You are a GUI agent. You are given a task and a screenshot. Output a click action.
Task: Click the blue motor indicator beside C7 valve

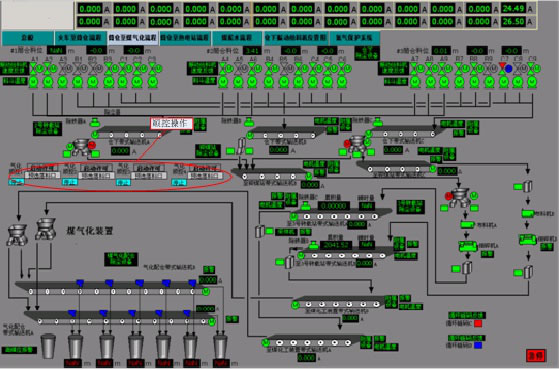click(509, 68)
